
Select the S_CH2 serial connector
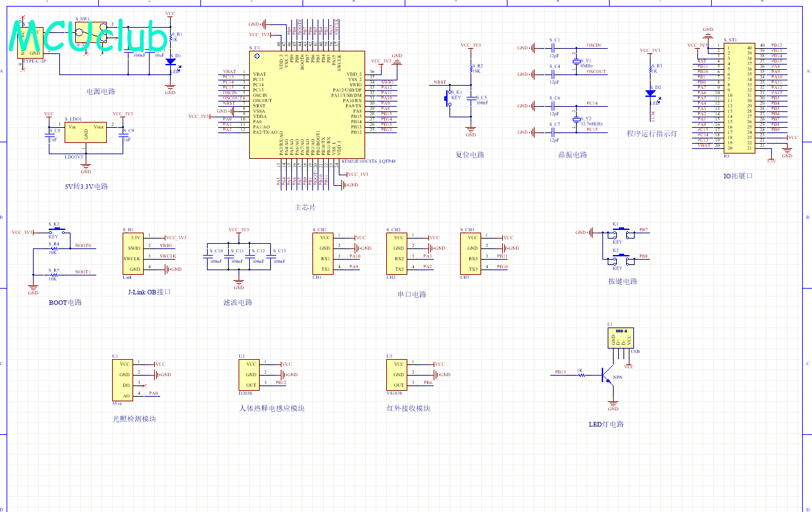(396, 253)
